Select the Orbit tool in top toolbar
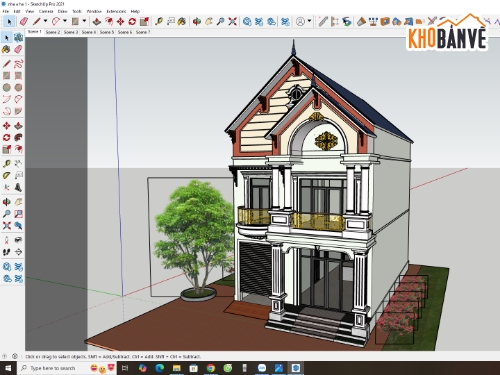The width and height of the screenshot is (500, 375). (197, 22)
